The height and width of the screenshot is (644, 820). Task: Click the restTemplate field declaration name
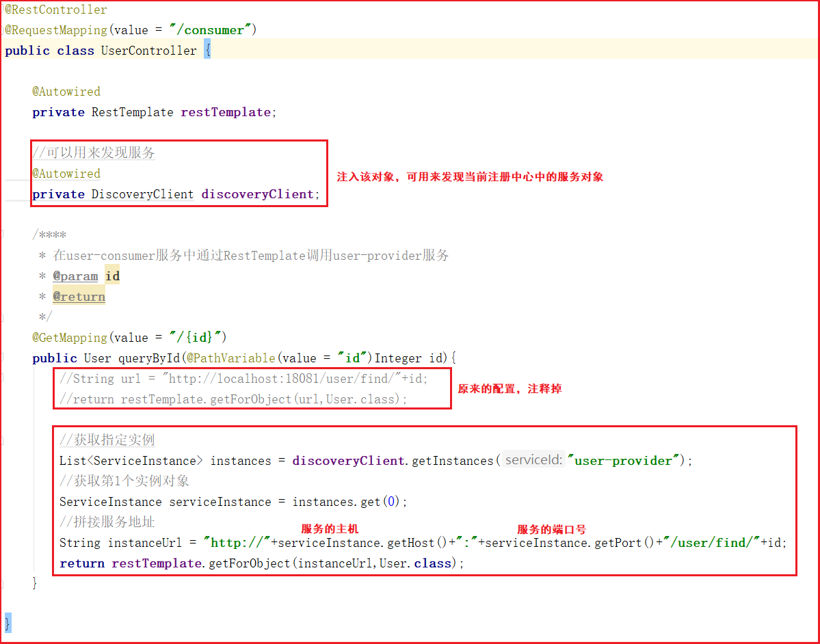(225, 112)
